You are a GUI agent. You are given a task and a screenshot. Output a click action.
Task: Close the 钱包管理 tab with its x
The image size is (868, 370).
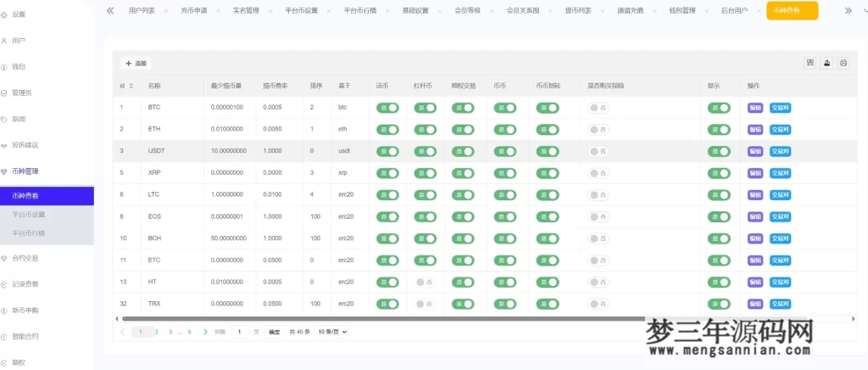point(706,11)
